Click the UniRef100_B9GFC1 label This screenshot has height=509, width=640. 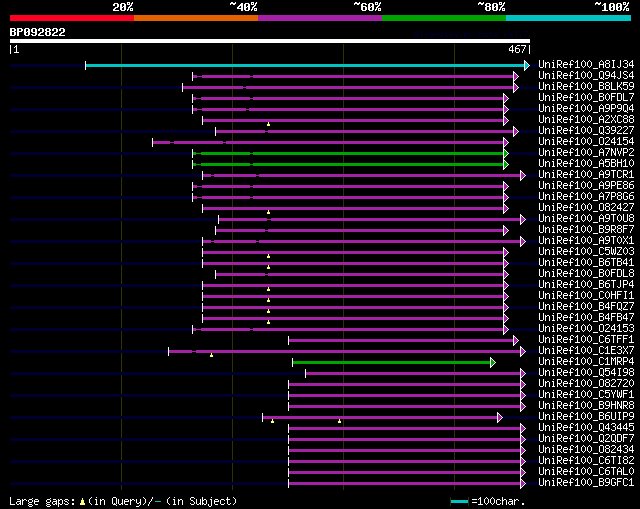click(x=586, y=483)
